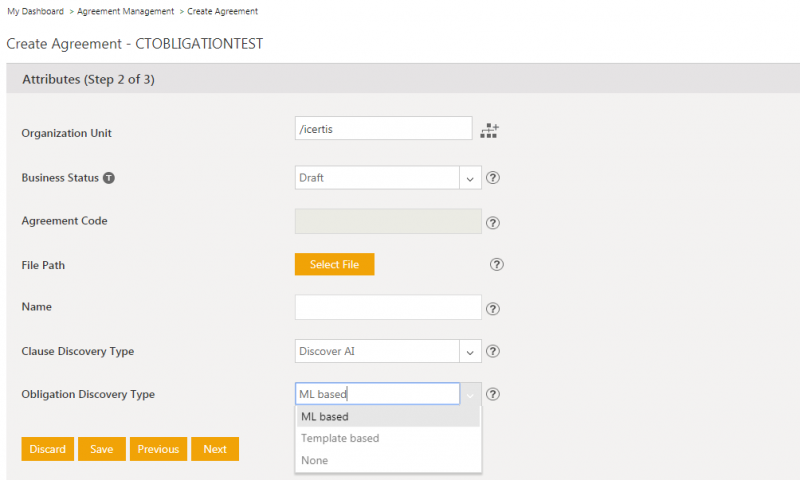Viewport: 800px width, 480px height.
Task: Open the Clause Discovery Type dropdown
Action: tap(470, 351)
